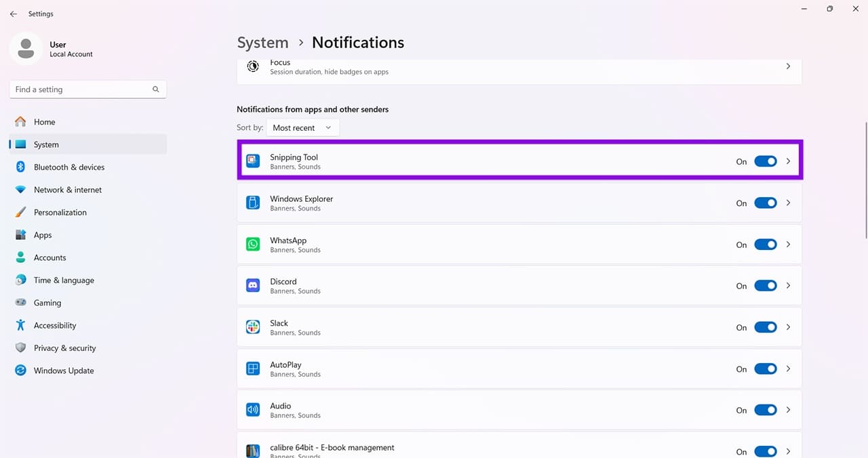Click 'Session duration, hide badges on apps' text
Screen dimensions: 868x458
tap(329, 72)
